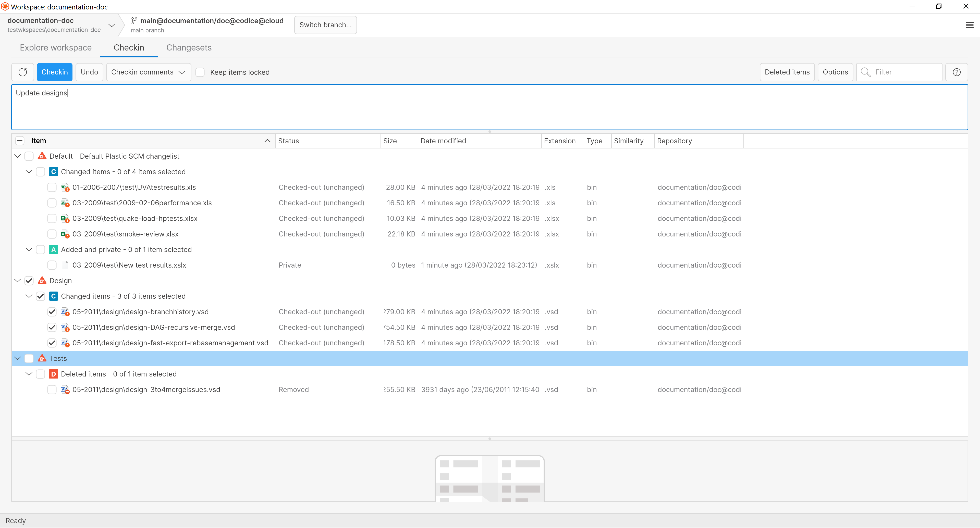Screen dimensions: 980x528
Task: Switch to the Changesets tab
Action: click(189, 47)
